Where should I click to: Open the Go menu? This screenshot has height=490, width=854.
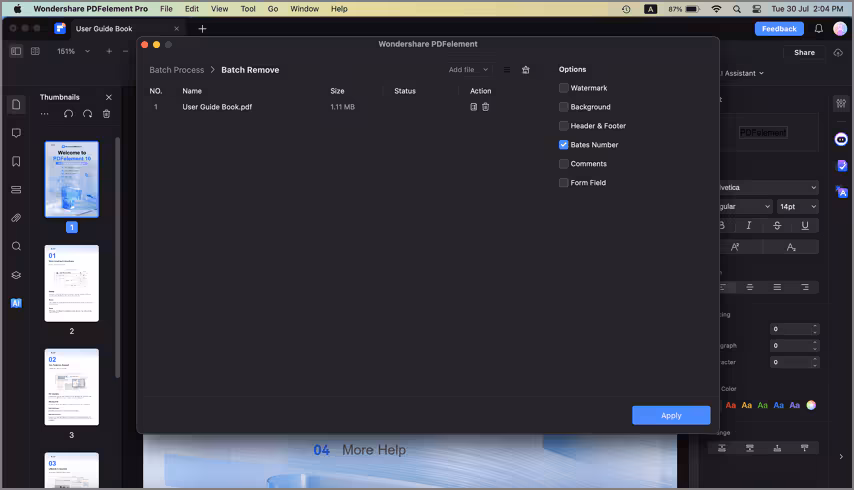click(273, 9)
